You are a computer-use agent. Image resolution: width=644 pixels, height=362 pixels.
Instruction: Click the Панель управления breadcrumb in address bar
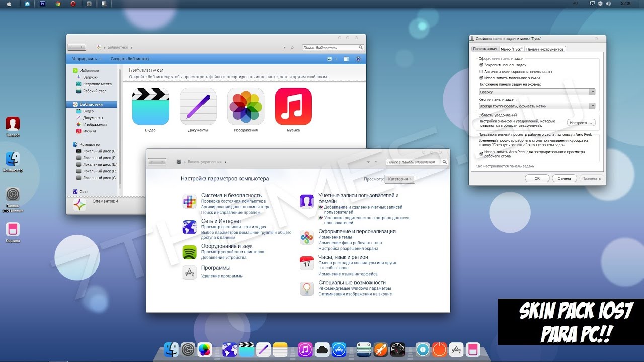coord(204,162)
